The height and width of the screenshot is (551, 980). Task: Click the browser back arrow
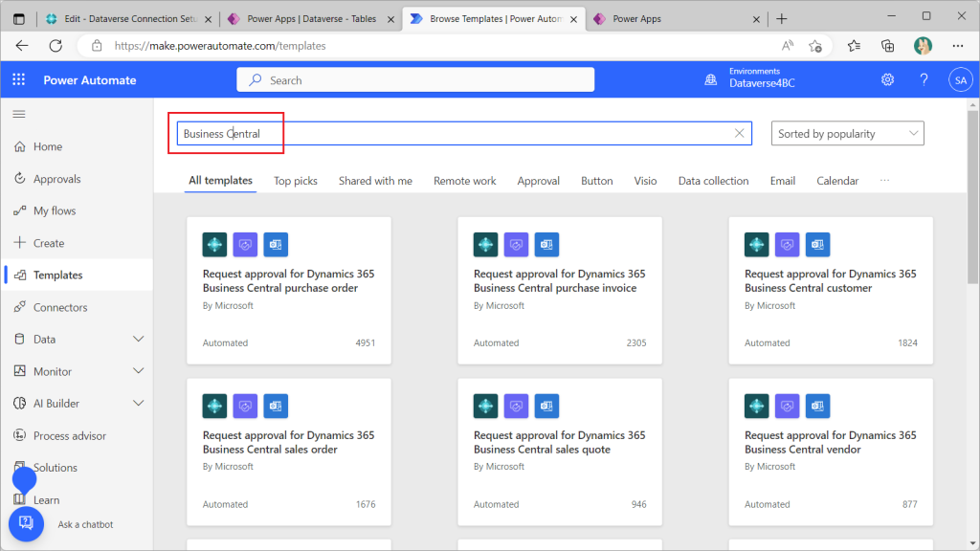pyautogui.click(x=22, y=46)
